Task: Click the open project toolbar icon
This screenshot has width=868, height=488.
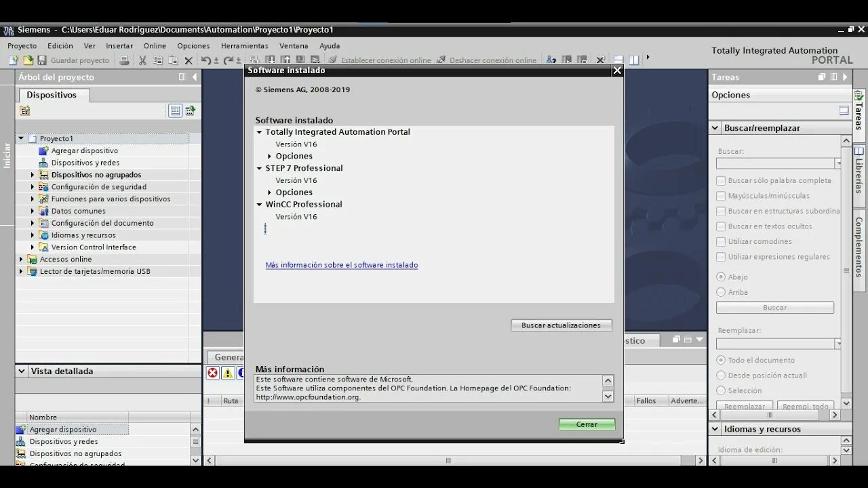Action: (28, 60)
